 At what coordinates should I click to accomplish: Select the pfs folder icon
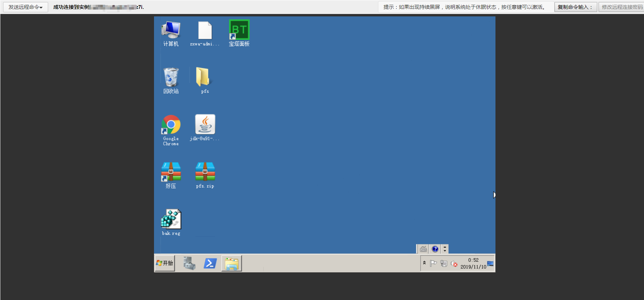pyautogui.click(x=205, y=81)
